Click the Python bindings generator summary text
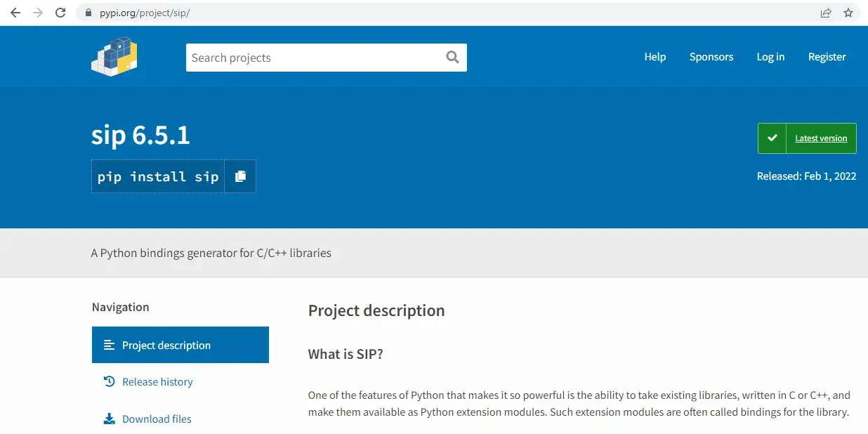 [211, 253]
